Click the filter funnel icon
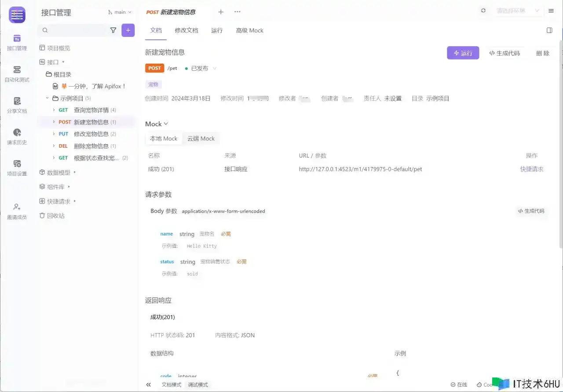 click(113, 30)
